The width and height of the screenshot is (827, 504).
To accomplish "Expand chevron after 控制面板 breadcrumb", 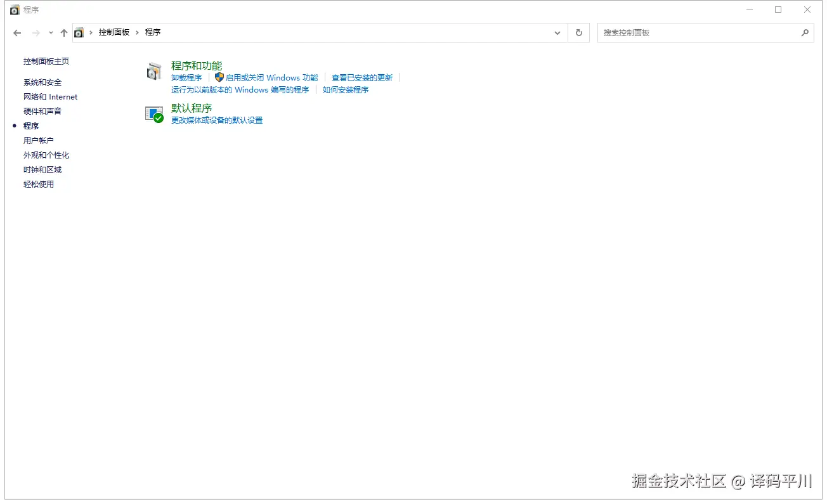I will click(x=137, y=32).
